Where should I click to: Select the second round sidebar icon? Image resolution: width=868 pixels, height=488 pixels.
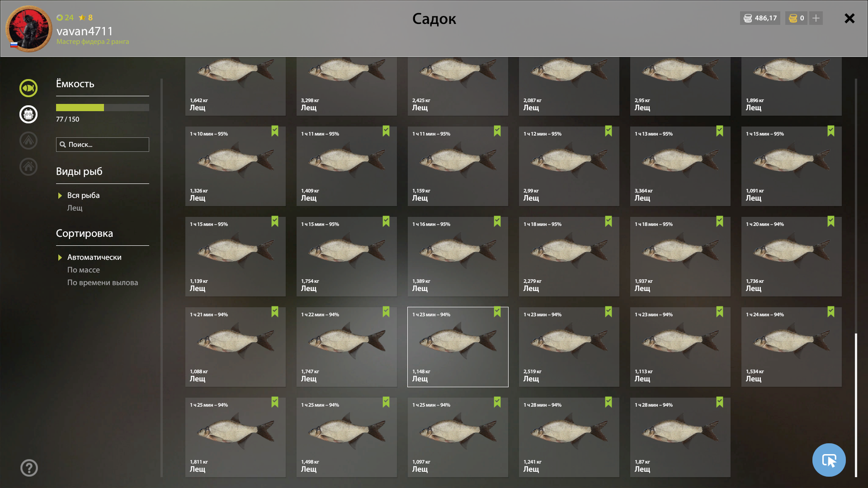coord(28,114)
